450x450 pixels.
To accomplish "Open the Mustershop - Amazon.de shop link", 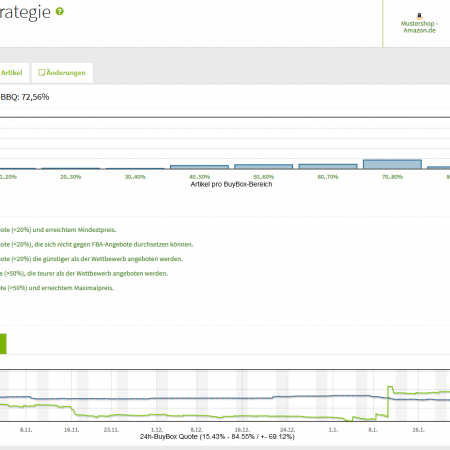I will (419, 27).
